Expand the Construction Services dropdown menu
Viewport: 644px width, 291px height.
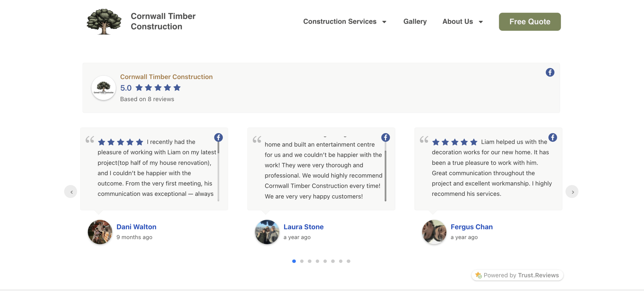pos(340,22)
